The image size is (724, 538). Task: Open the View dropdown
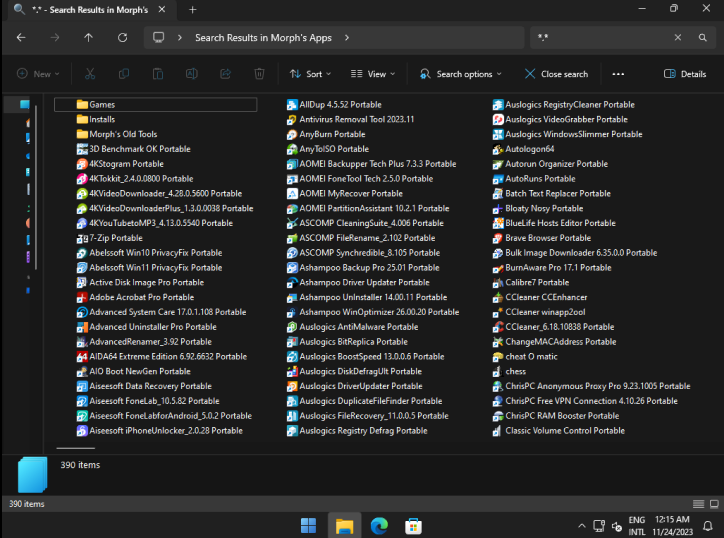point(373,74)
